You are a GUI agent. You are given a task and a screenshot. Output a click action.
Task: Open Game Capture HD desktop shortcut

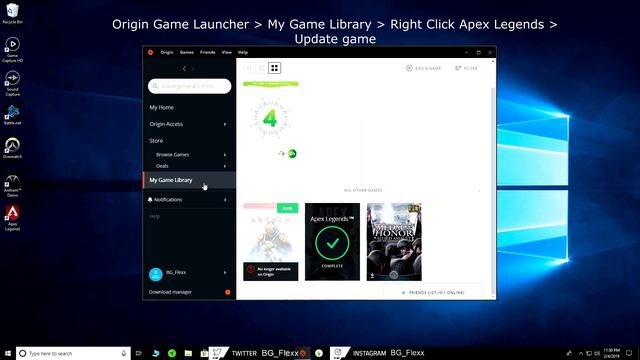(12, 50)
